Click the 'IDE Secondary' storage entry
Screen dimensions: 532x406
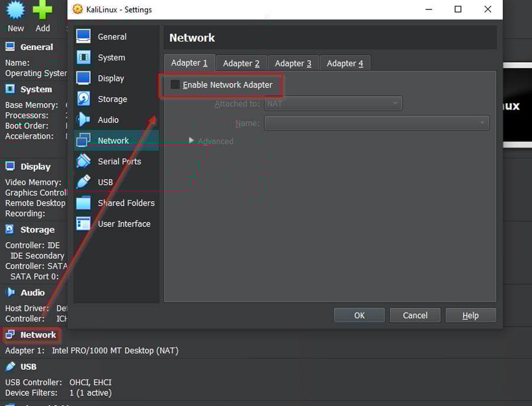[x=37, y=256]
